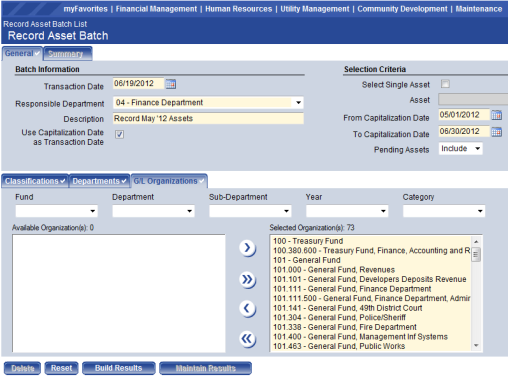Toggle Use Capitalization Date as Transaction Date
This screenshot has width=508, height=377.
[x=119, y=134]
